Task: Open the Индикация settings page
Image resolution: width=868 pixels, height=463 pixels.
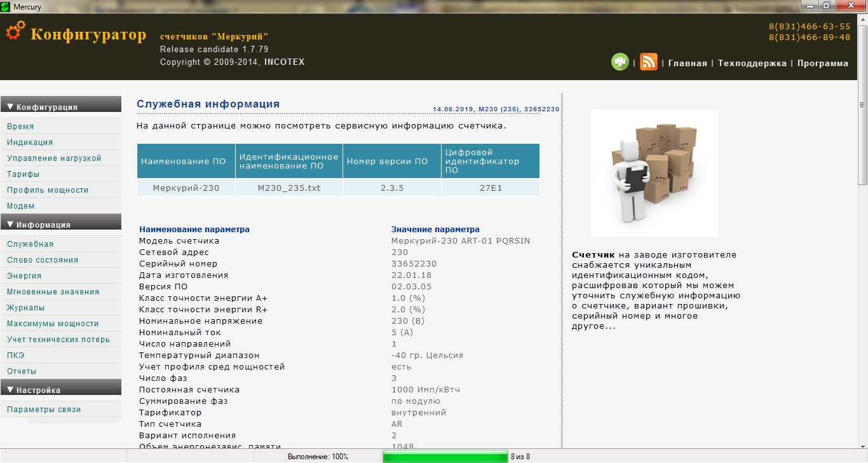Action: click(x=30, y=142)
